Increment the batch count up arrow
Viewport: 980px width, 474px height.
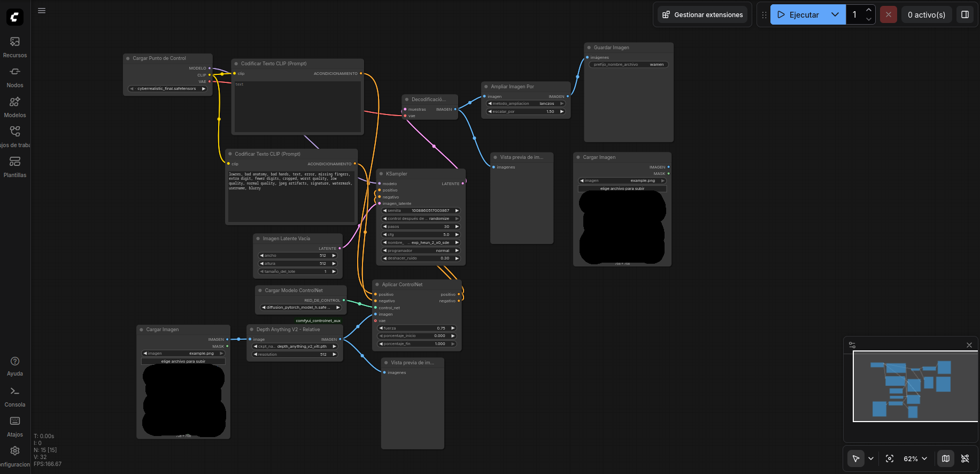click(x=869, y=10)
